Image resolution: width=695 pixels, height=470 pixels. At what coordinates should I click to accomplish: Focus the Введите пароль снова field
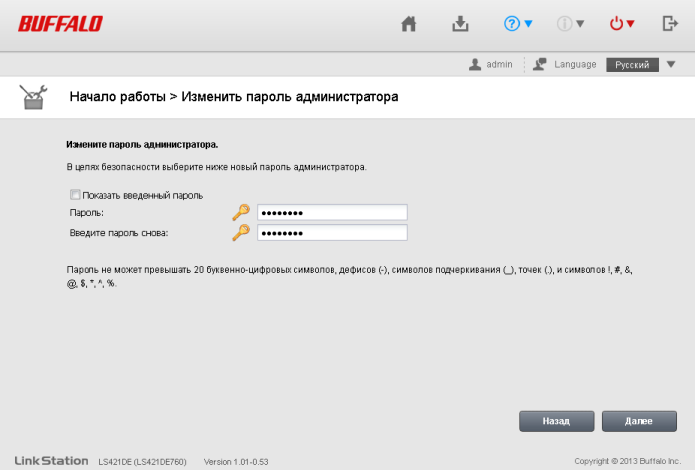[x=332, y=233]
